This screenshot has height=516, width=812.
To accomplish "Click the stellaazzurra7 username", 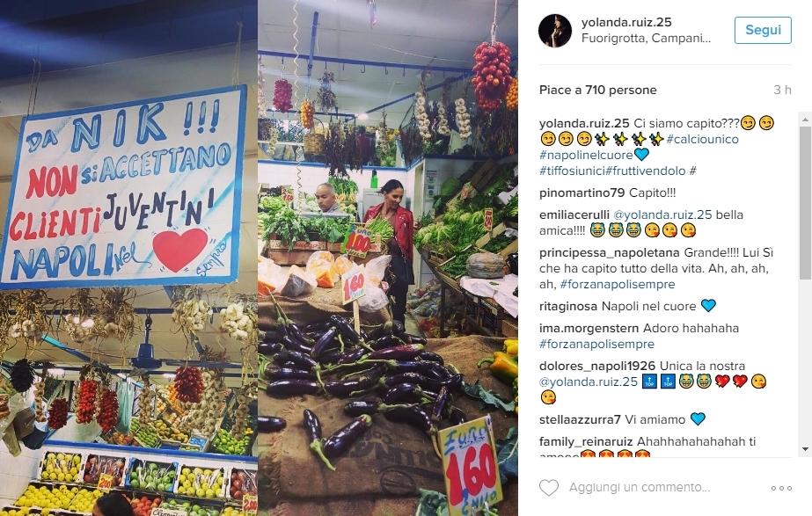I will click(580, 419).
